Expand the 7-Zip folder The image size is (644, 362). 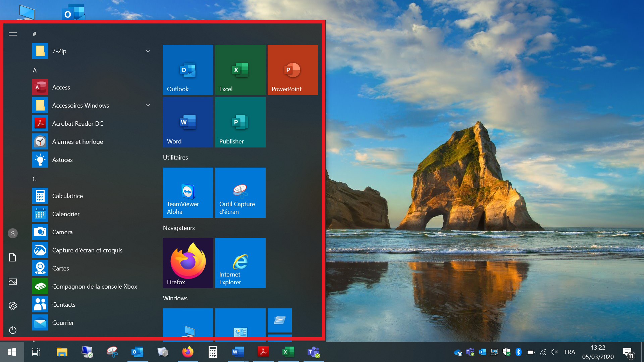(92, 51)
